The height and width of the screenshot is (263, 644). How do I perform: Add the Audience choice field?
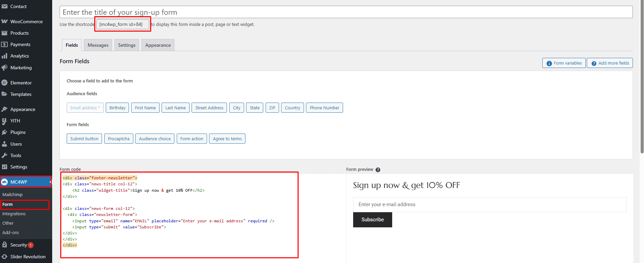pos(155,139)
